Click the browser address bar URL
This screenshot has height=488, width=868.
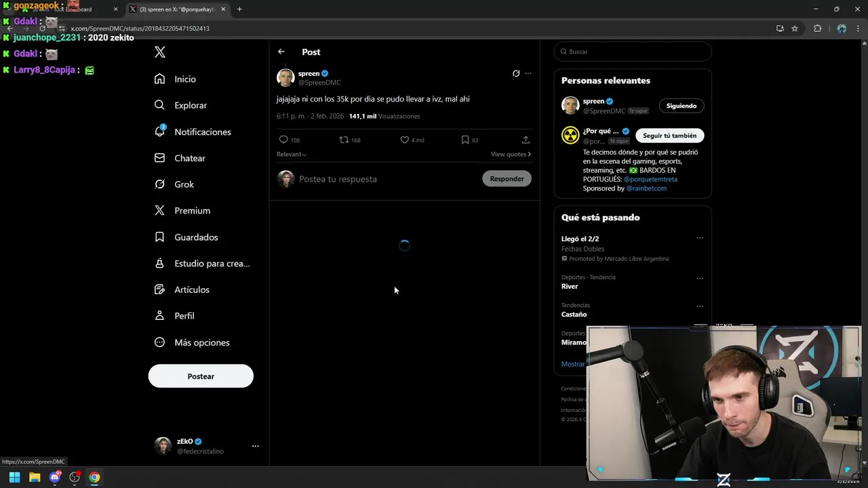(140, 28)
